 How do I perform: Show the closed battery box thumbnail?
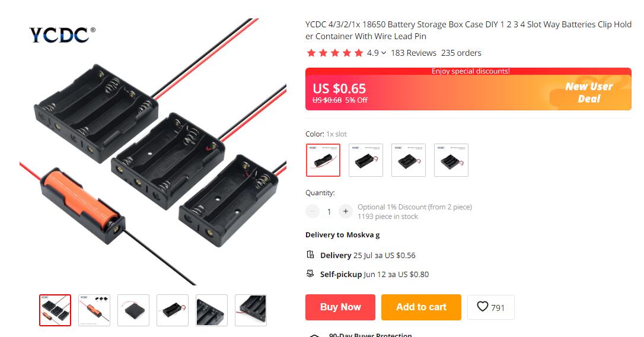[x=133, y=310]
